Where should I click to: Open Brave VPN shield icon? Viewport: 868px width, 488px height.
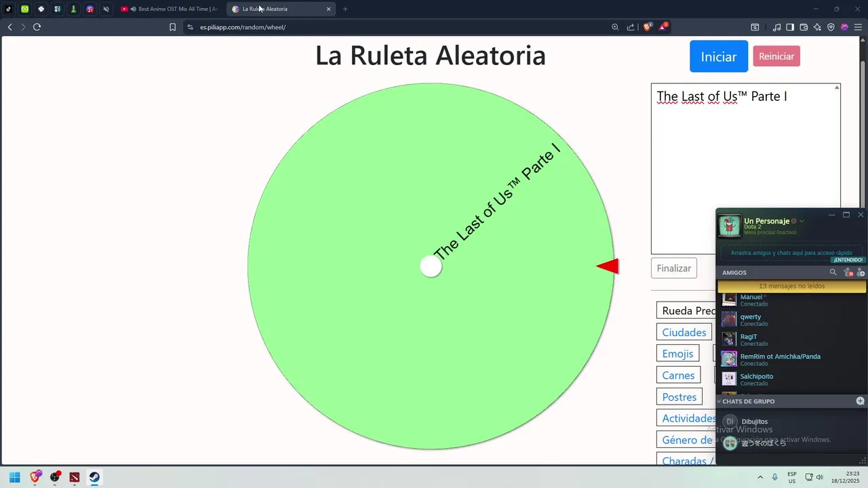[x=831, y=27]
